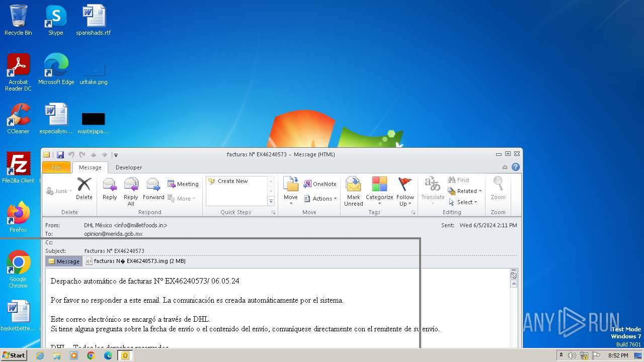Open the Related dropdown
The image size is (644, 362).
[464, 191]
